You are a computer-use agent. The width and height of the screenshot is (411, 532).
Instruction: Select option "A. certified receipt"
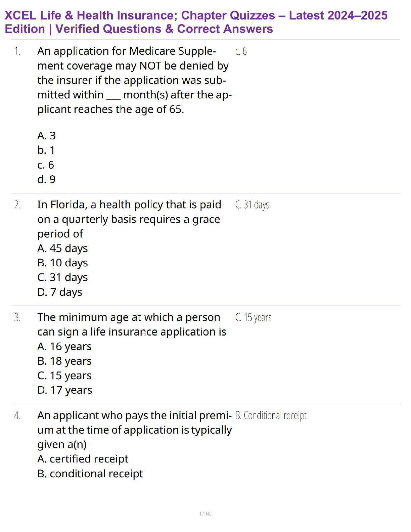[83, 459]
